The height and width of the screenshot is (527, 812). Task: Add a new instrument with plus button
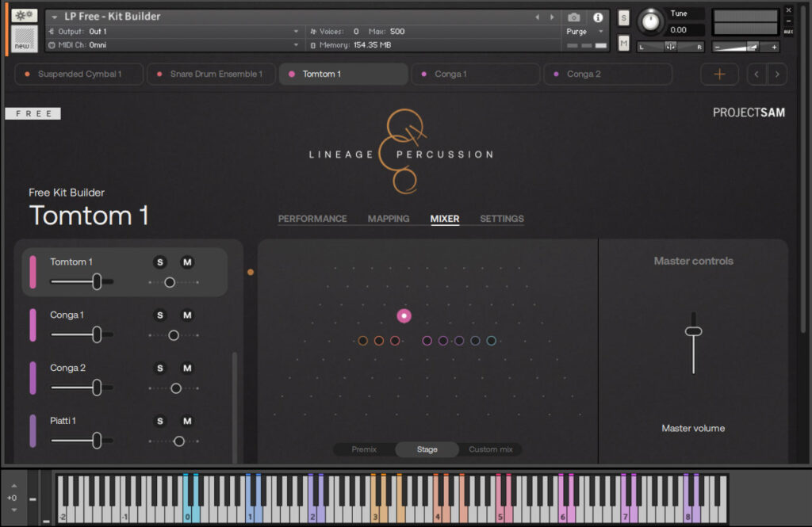click(720, 74)
